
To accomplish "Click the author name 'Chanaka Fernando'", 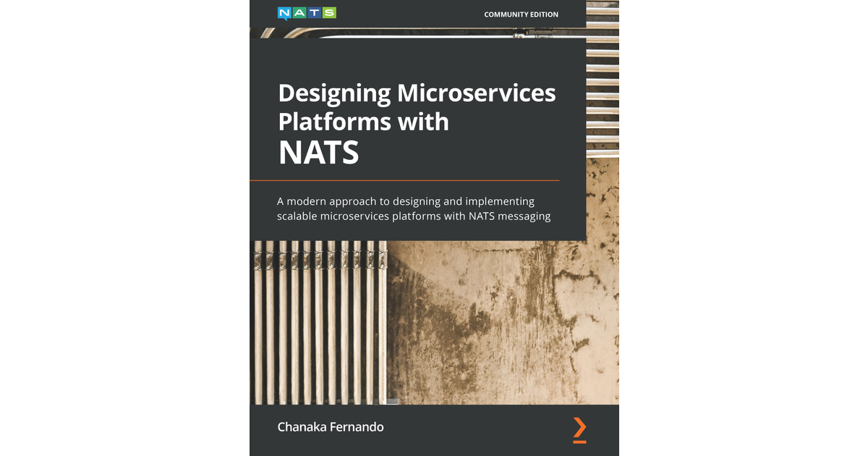I will pos(331,427).
